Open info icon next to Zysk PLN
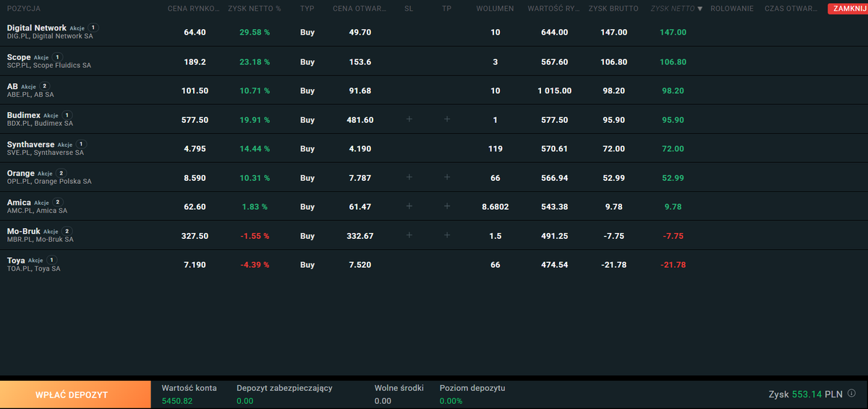This screenshot has width=868, height=409. [x=851, y=394]
